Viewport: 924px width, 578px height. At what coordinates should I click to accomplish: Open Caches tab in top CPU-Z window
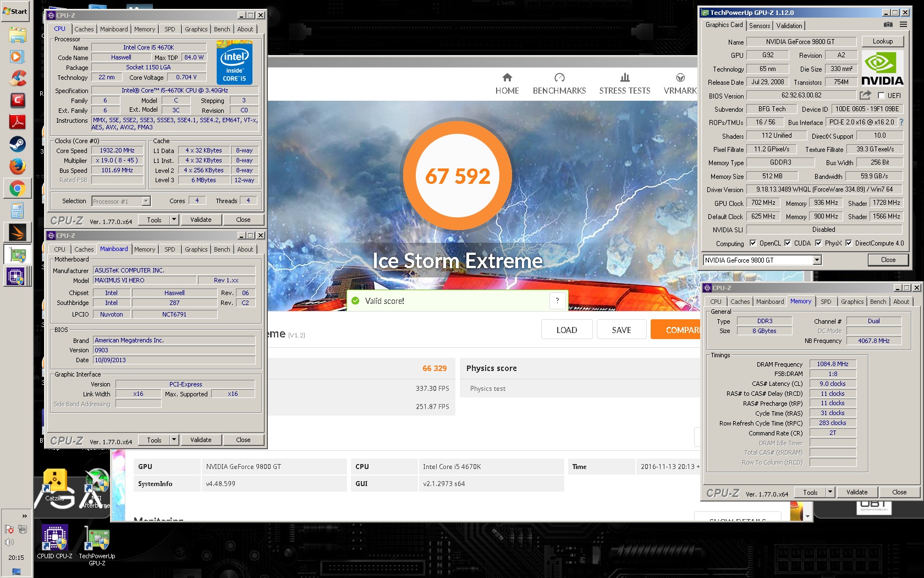click(84, 29)
